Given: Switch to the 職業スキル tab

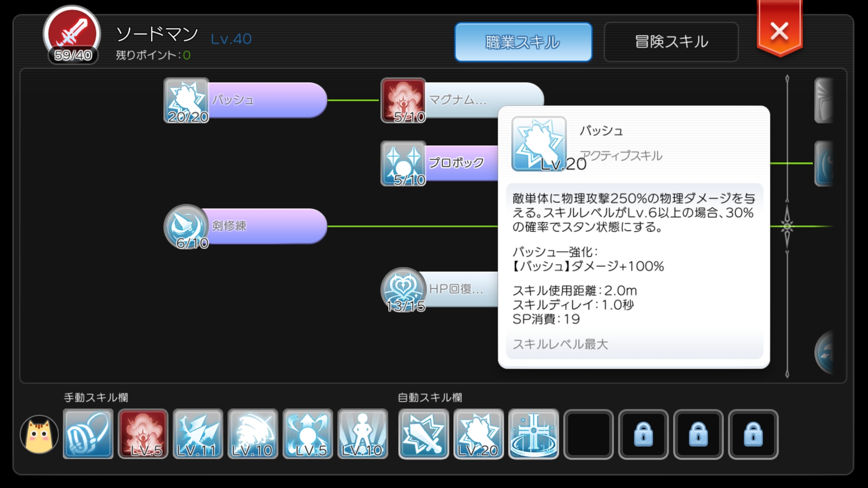Looking at the screenshot, I should [523, 42].
